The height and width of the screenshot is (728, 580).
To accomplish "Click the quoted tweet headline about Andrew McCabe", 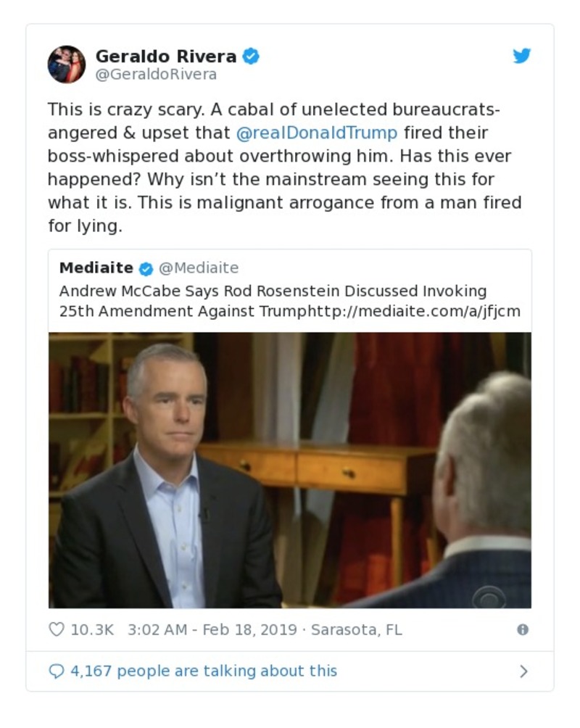I will point(273,291).
